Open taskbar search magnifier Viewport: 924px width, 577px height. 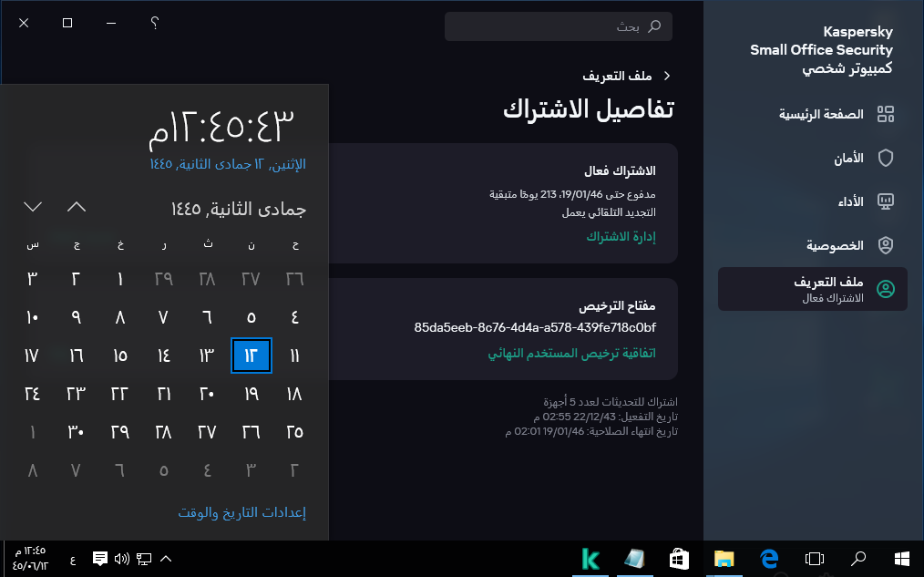(x=858, y=559)
